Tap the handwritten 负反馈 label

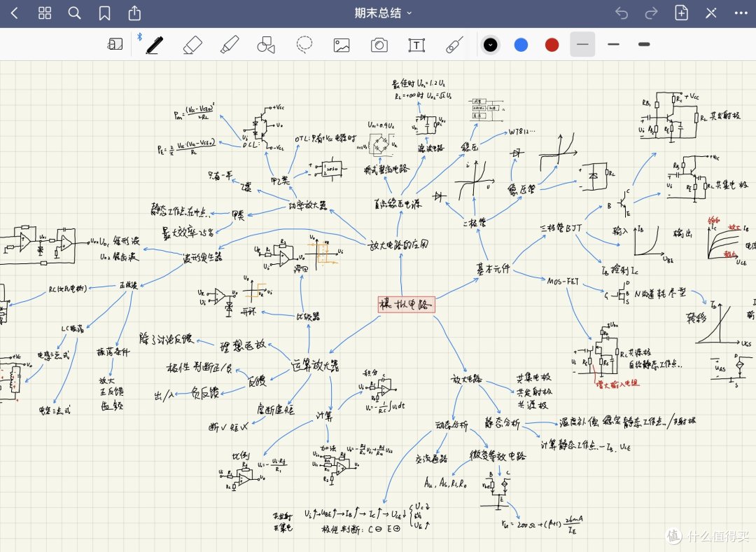[x=205, y=392]
